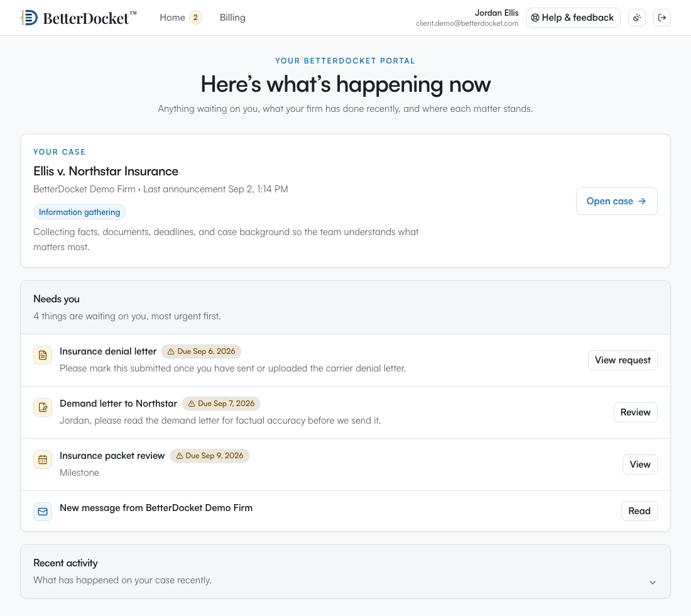
Task: Click the Insurance denial letter document icon
Action: pyautogui.click(x=43, y=355)
